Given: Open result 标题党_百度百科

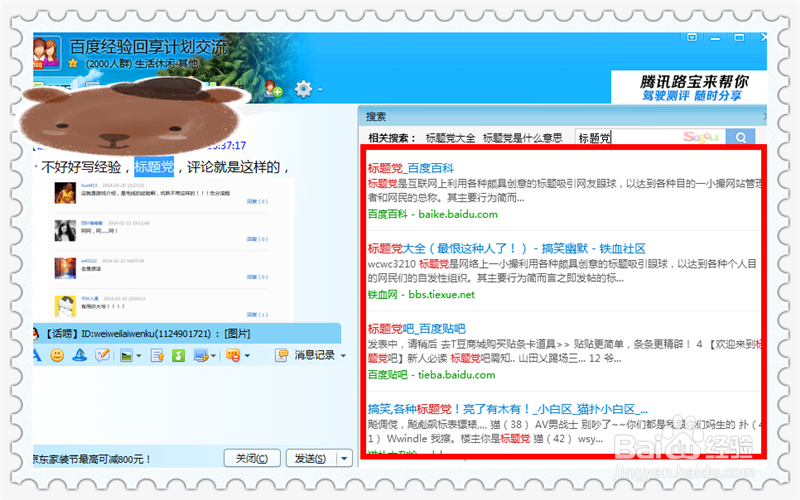Looking at the screenshot, I should (x=411, y=168).
